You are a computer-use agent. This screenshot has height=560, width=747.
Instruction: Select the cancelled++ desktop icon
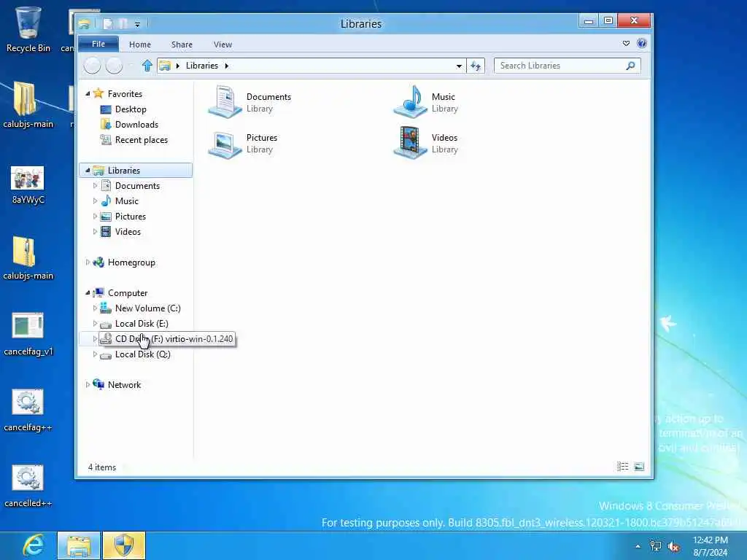click(28, 486)
